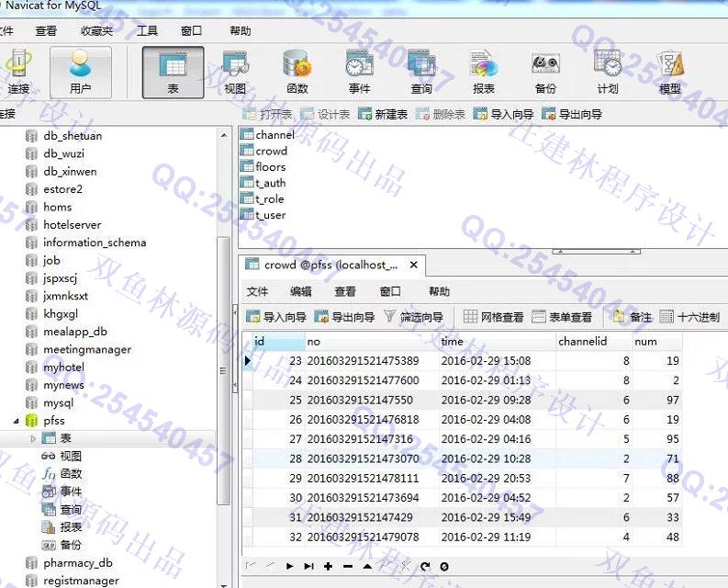Viewport: 728px width, 588px height.
Task: Delete record with minus button
Action: pyautogui.click(x=348, y=566)
